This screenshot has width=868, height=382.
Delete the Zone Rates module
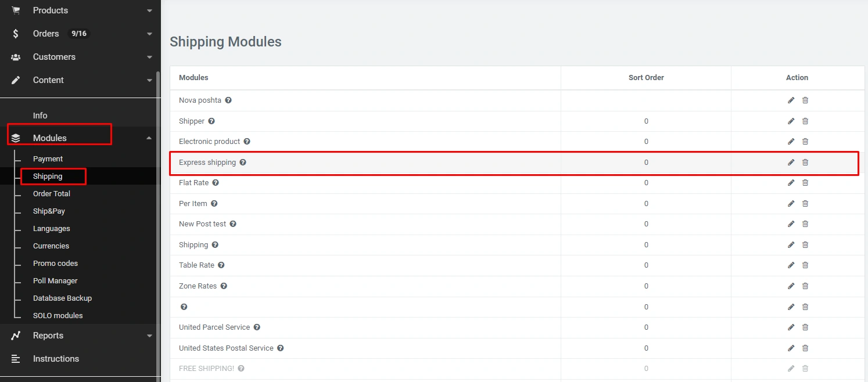[805, 286]
